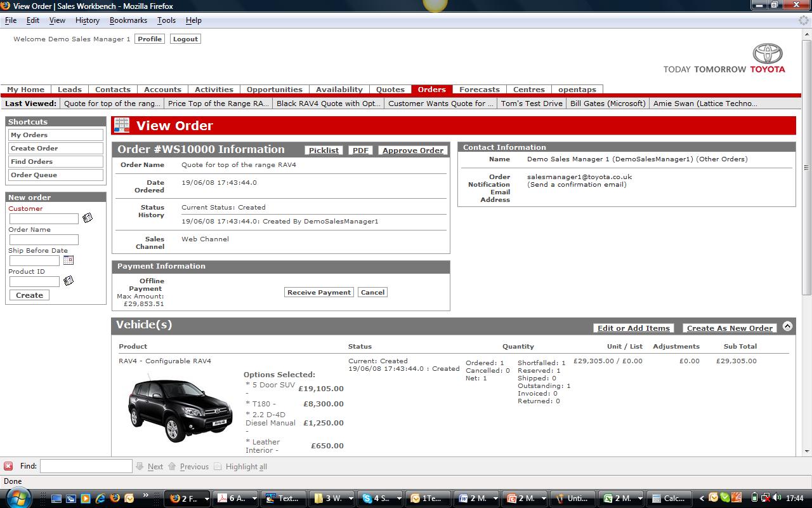Screen dimensions: 812x508
Task: Open the Bookmarks menu
Action: coord(128,20)
